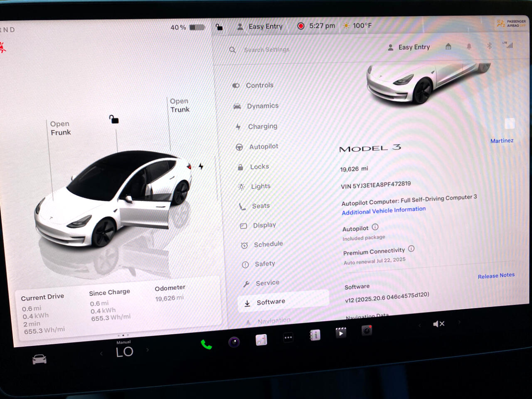532x399 pixels.
Task: Open the Since Charge trip card
Action: coord(110,305)
